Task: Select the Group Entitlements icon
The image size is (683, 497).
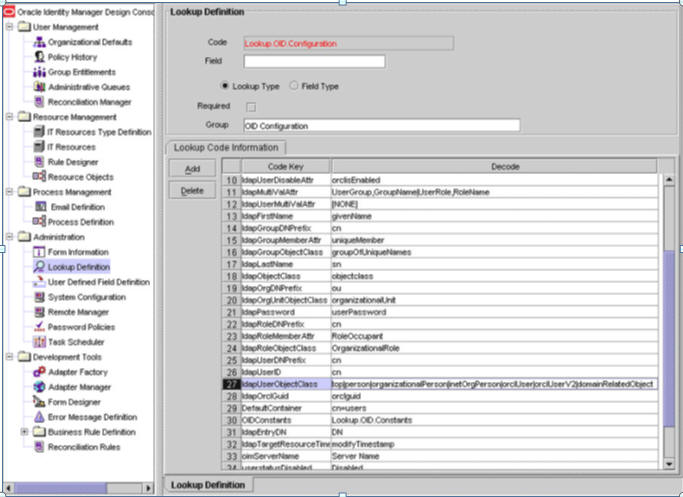Action: tap(39, 72)
